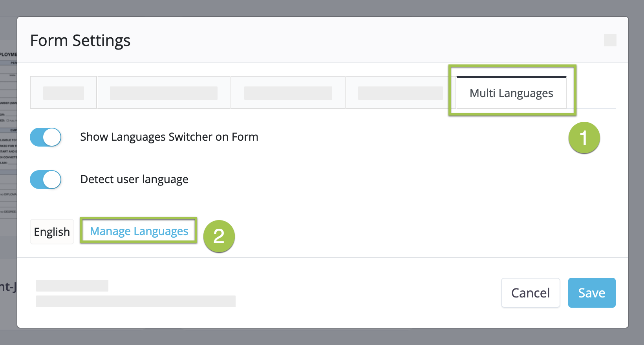644x345 pixels.
Task: Click the long blurred text in the footer
Action: (135, 301)
